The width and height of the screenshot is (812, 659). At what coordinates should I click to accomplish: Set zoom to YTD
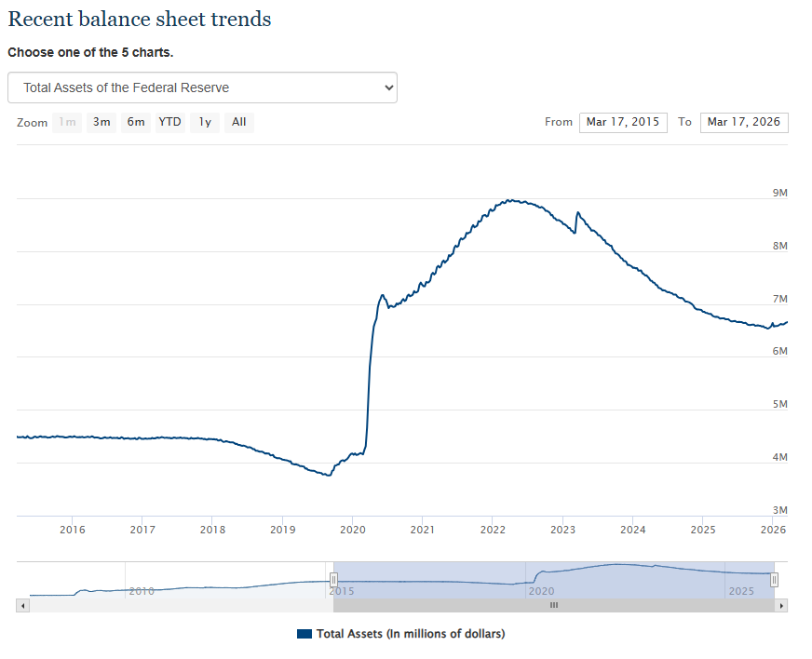click(169, 122)
